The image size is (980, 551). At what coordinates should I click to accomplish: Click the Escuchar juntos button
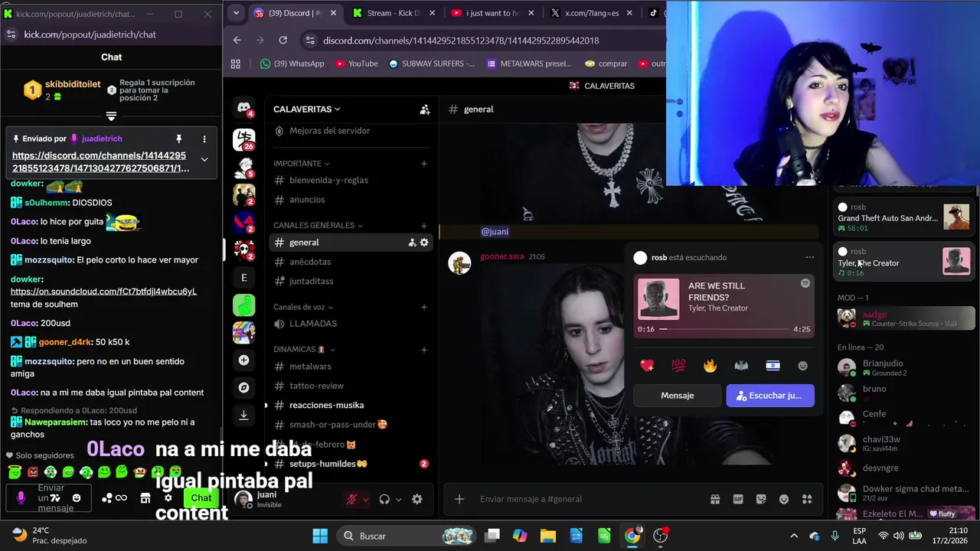pos(769,396)
